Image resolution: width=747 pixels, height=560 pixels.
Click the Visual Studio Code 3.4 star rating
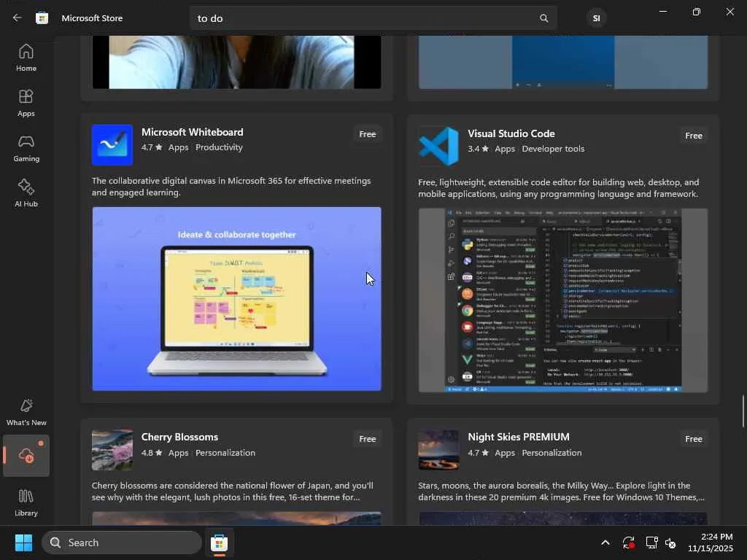pos(478,149)
